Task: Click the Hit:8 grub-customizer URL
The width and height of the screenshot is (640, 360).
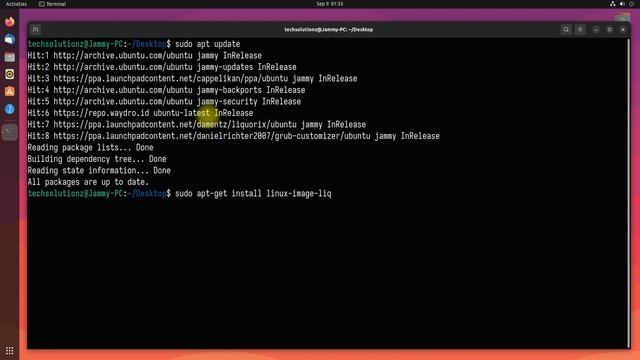Action: (x=212, y=136)
